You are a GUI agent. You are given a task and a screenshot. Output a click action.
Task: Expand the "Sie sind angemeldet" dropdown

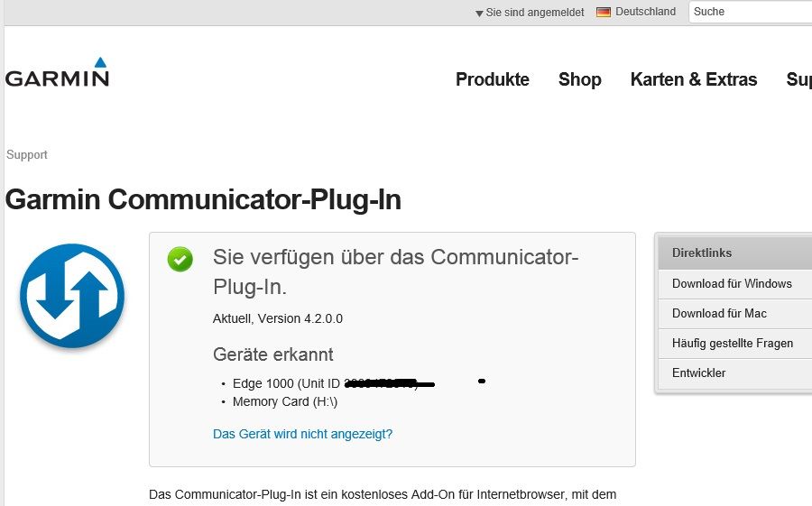click(530, 13)
